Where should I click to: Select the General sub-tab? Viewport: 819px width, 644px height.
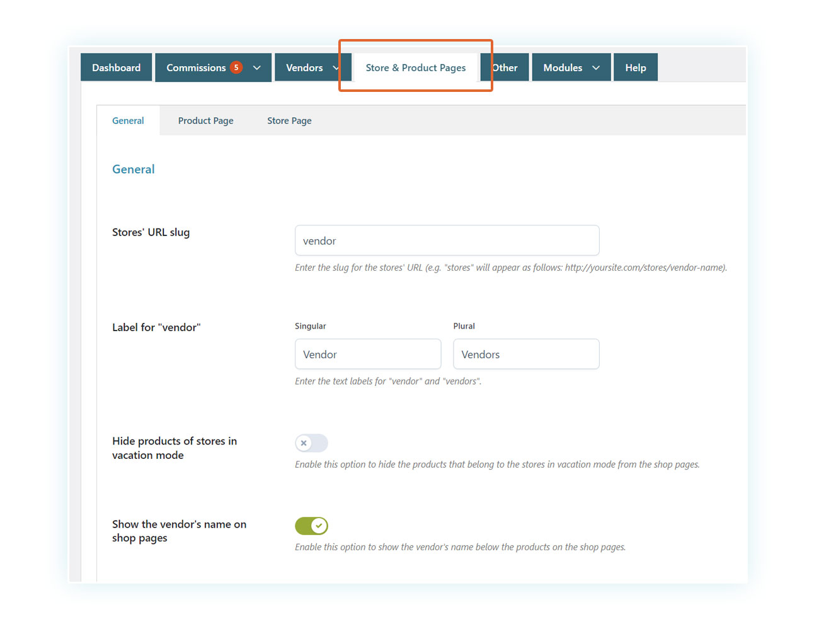(128, 121)
